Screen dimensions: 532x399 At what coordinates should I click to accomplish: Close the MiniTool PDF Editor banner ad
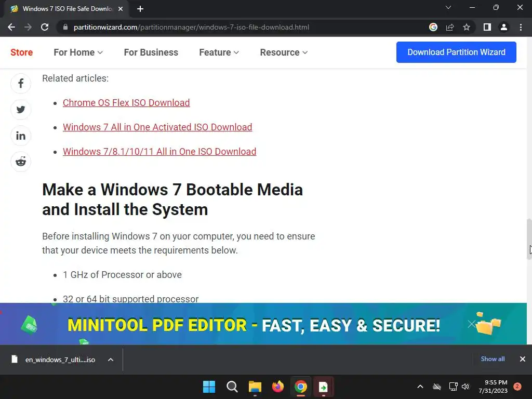pos(471,324)
